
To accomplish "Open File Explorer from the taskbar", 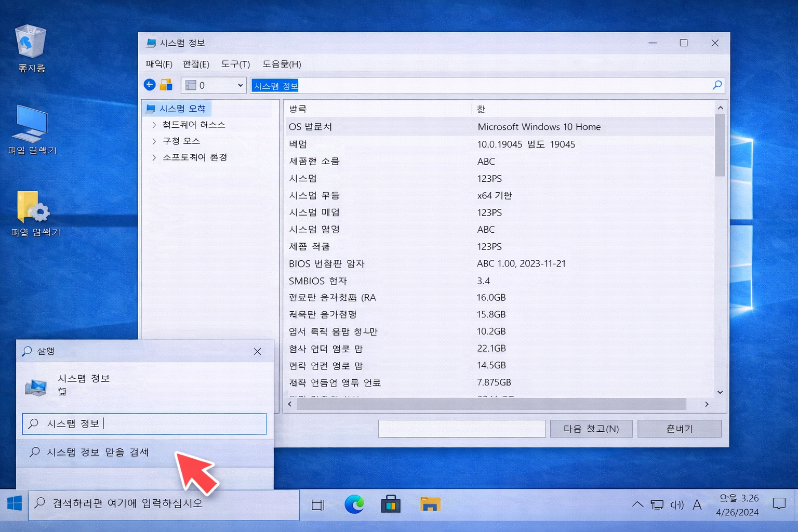I will point(430,504).
